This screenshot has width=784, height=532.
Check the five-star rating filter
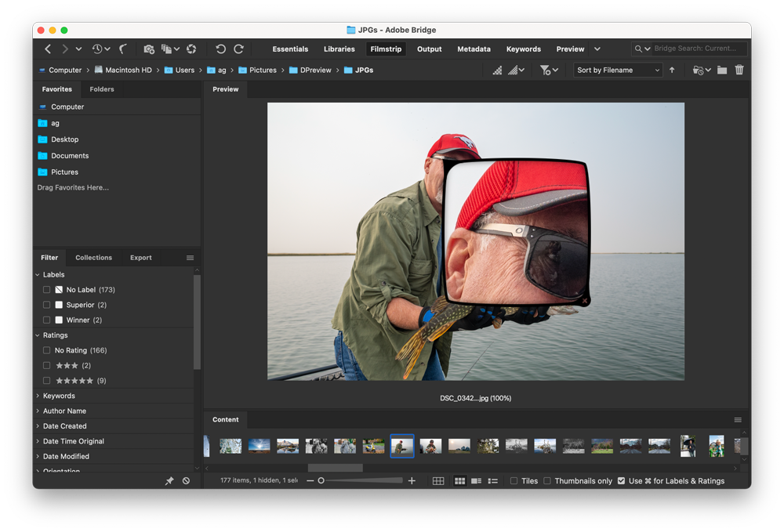46,381
